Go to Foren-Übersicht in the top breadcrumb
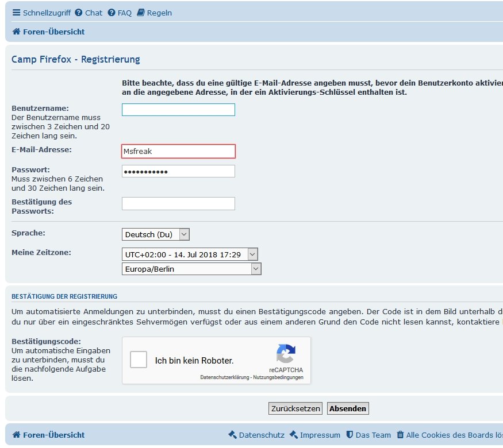Viewport: 503px width, 448px height. point(53,32)
